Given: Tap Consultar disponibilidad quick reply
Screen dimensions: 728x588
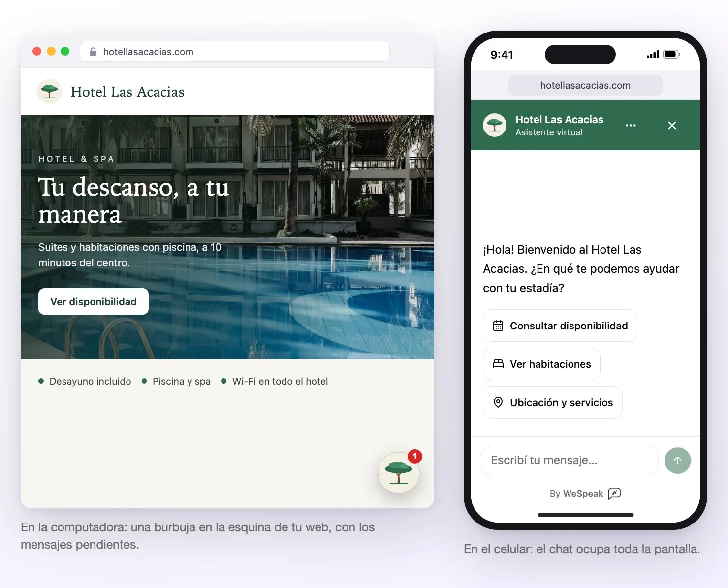Looking at the screenshot, I should click(560, 326).
